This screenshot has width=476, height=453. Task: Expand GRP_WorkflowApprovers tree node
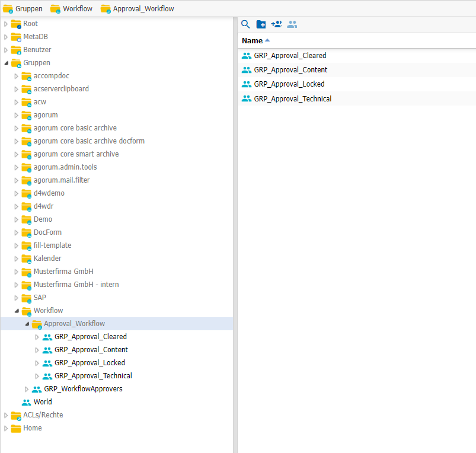pos(27,389)
